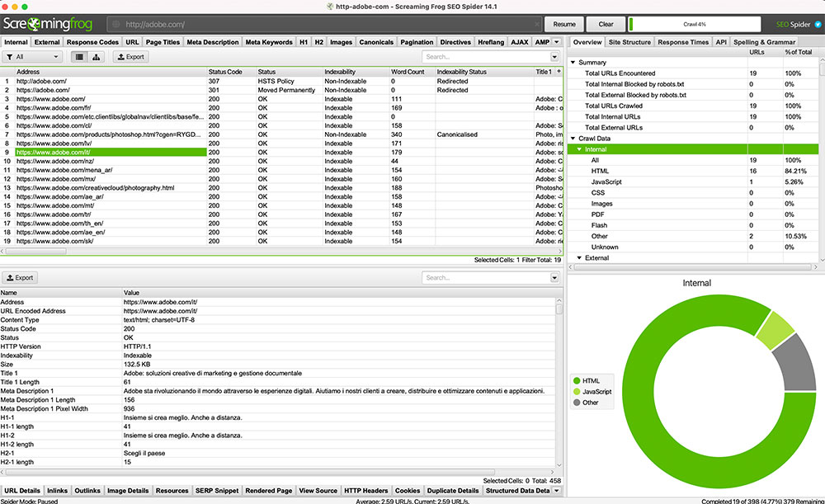Switch to Site Structure tab
This screenshot has height=504, width=825.
pyautogui.click(x=629, y=42)
